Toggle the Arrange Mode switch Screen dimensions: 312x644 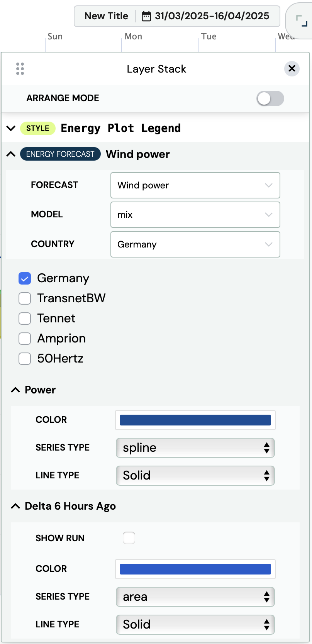tap(270, 98)
